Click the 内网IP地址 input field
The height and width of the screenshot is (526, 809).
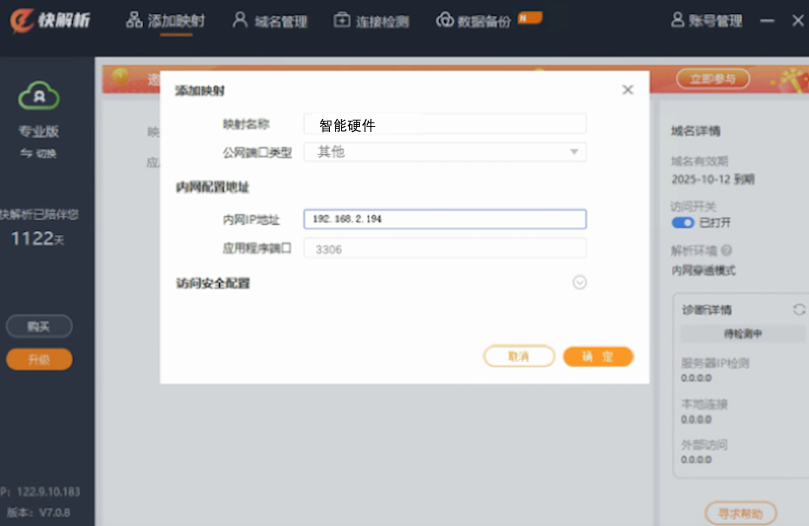click(x=445, y=219)
